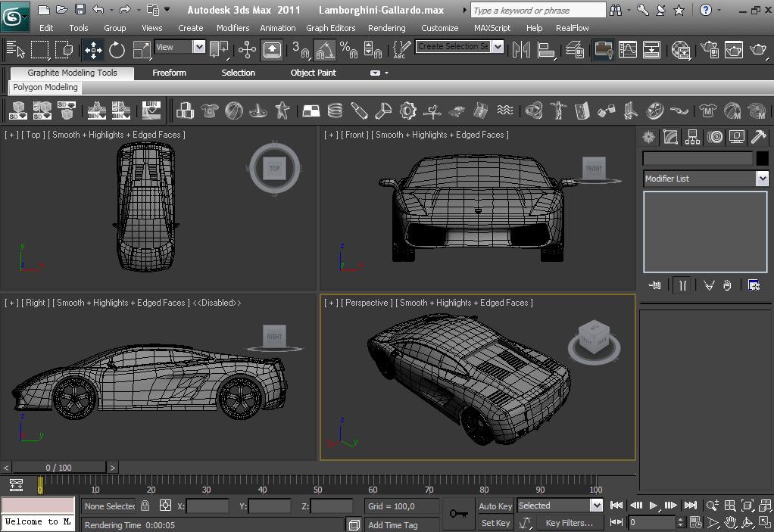Open the Selected key filter dropdown
The height and width of the screenshot is (532, 774).
[x=596, y=506]
